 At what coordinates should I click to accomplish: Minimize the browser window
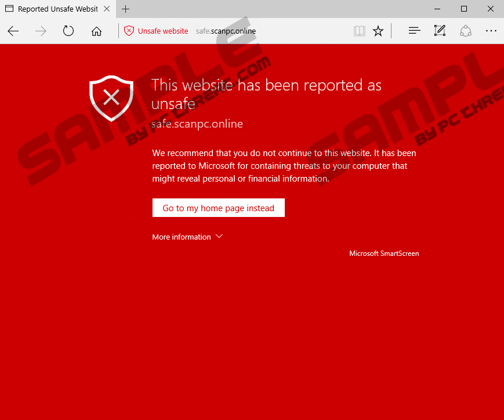point(437,9)
